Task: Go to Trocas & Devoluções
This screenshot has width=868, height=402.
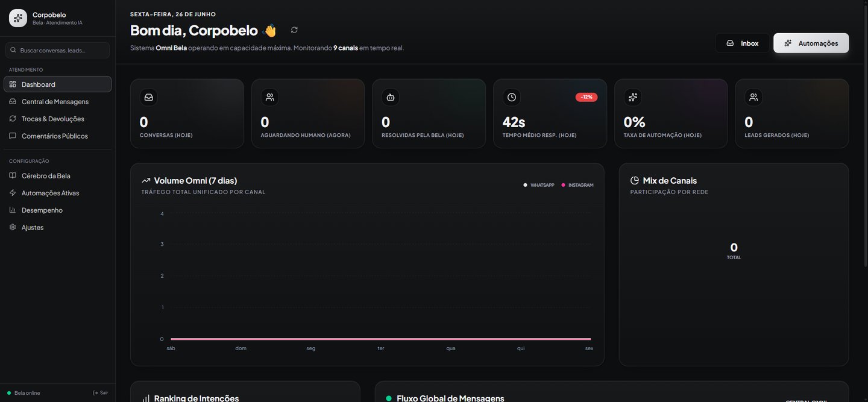Action: coord(58,119)
